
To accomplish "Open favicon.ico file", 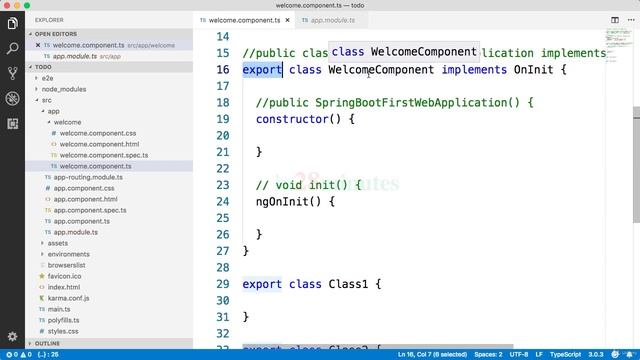I will point(64,276).
